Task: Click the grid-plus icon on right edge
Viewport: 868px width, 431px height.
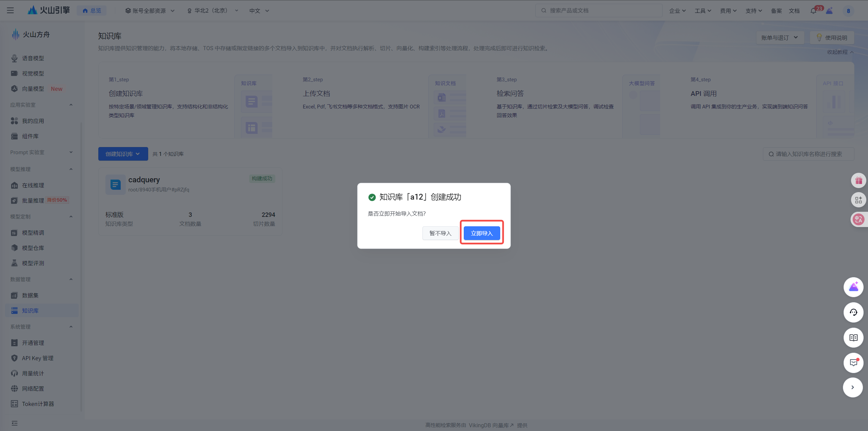Action: 859,200
